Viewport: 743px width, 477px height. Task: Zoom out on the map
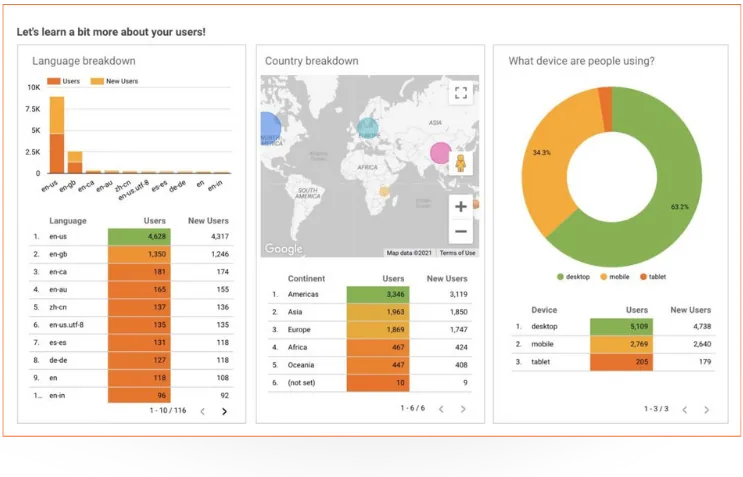coord(461,231)
